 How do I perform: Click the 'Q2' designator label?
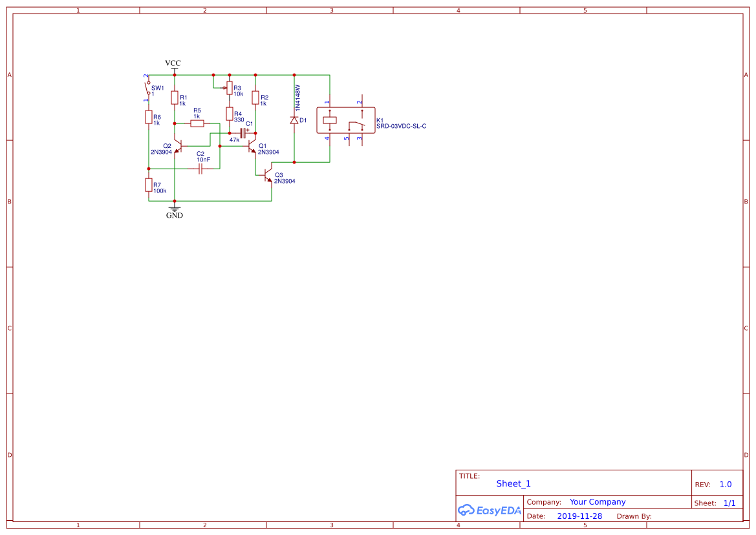[x=167, y=146]
